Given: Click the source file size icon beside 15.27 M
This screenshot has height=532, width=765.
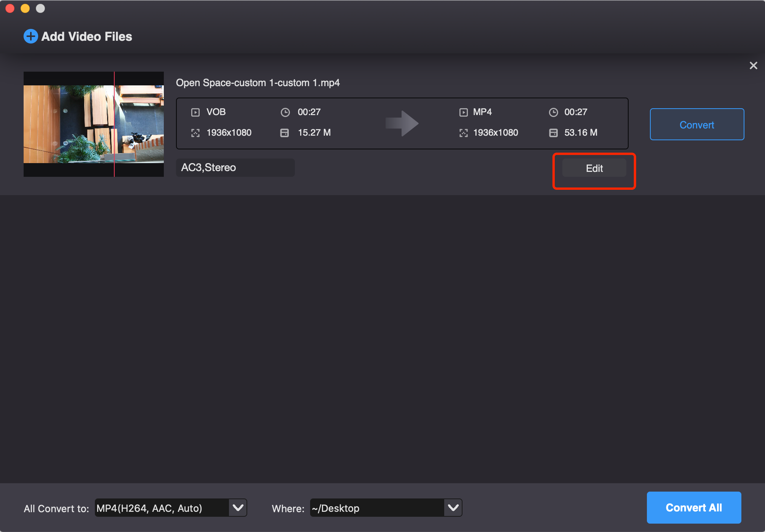Looking at the screenshot, I should click(285, 133).
